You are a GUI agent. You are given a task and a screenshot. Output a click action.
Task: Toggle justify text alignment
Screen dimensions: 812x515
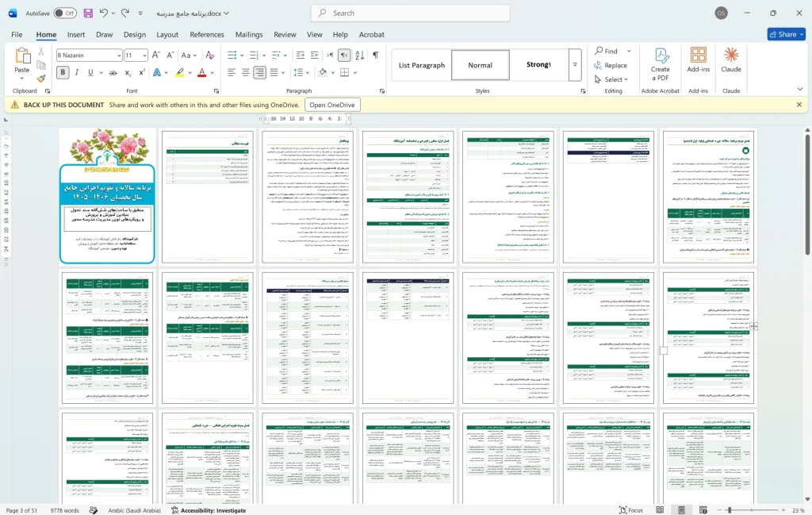[274, 72]
